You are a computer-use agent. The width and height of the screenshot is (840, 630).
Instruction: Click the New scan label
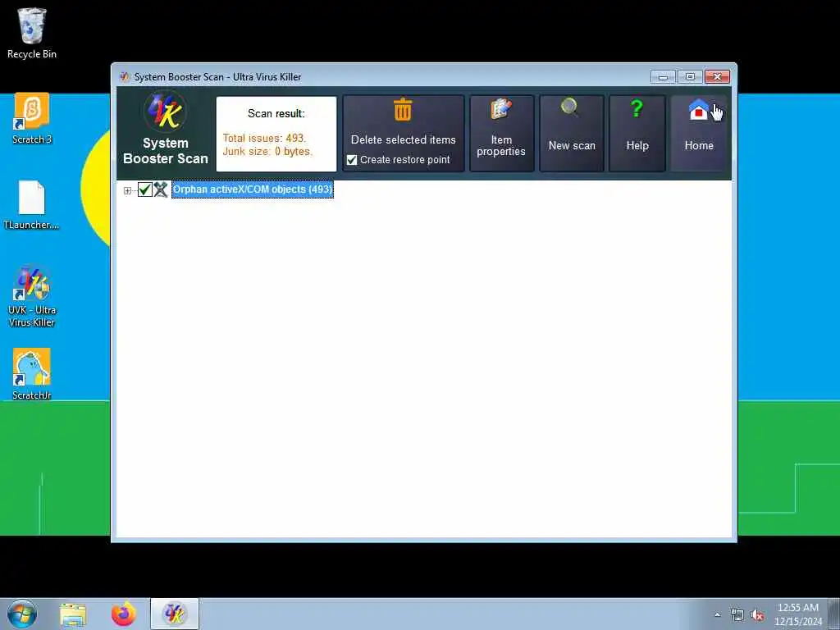tap(572, 146)
